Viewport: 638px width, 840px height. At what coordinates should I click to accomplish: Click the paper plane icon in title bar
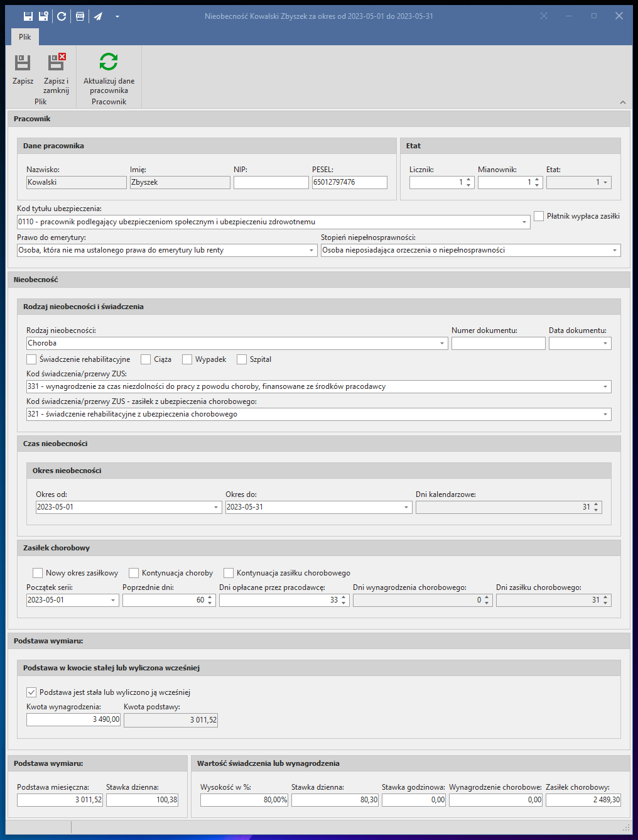tap(99, 16)
